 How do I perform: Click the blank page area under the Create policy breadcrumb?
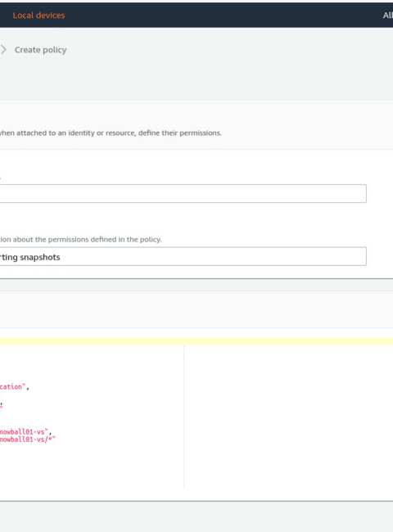[x=196, y=79]
